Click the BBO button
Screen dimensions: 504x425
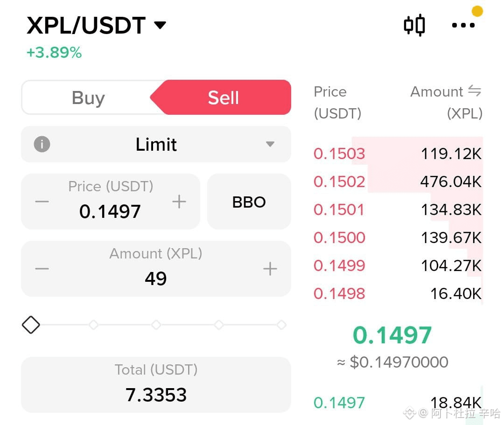coord(249,202)
